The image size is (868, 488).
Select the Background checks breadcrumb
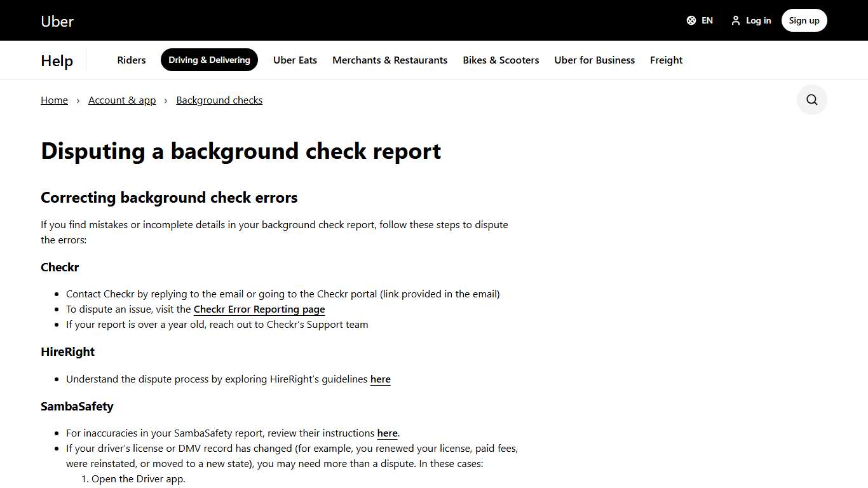point(219,100)
